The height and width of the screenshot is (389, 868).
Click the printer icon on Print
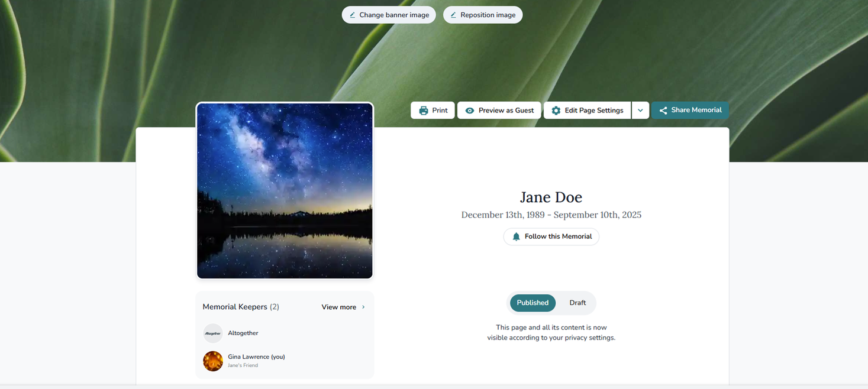click(x=424, y=111)
